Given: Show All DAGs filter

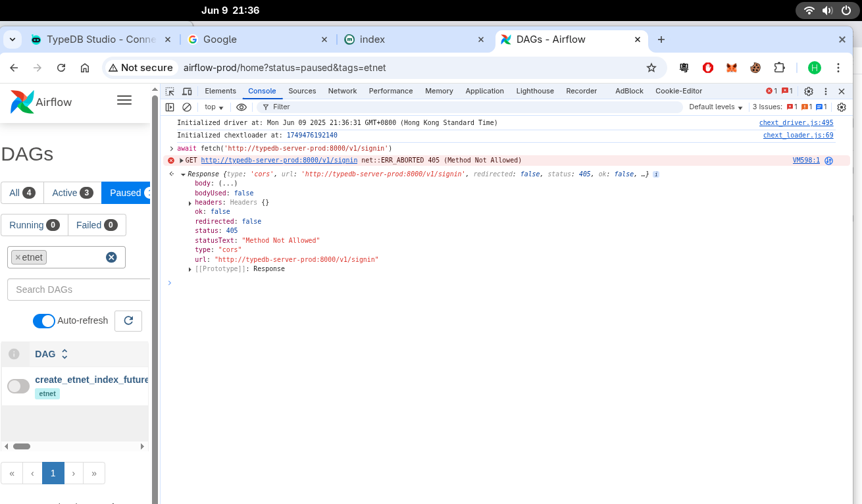Looking at the screenshot, I should click(22, 193).
